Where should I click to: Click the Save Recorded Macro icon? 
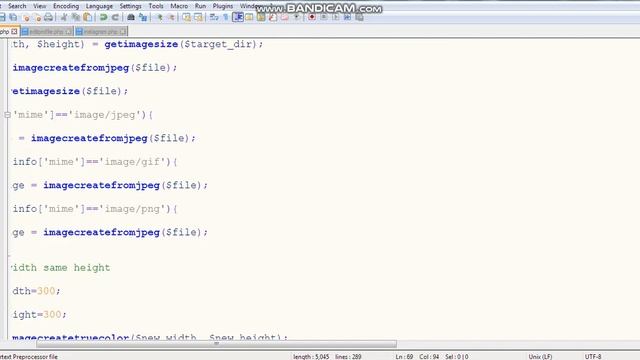point(359,17)
